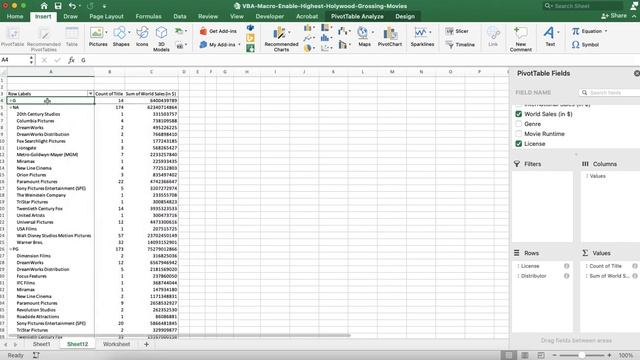Insert a Timeline filter

[x=460, y=44]
